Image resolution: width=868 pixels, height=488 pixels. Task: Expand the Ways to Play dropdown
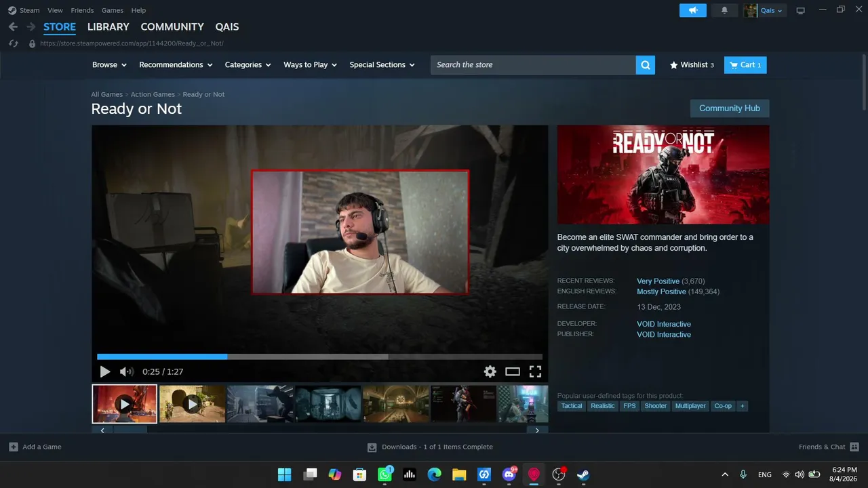[310, 65]
